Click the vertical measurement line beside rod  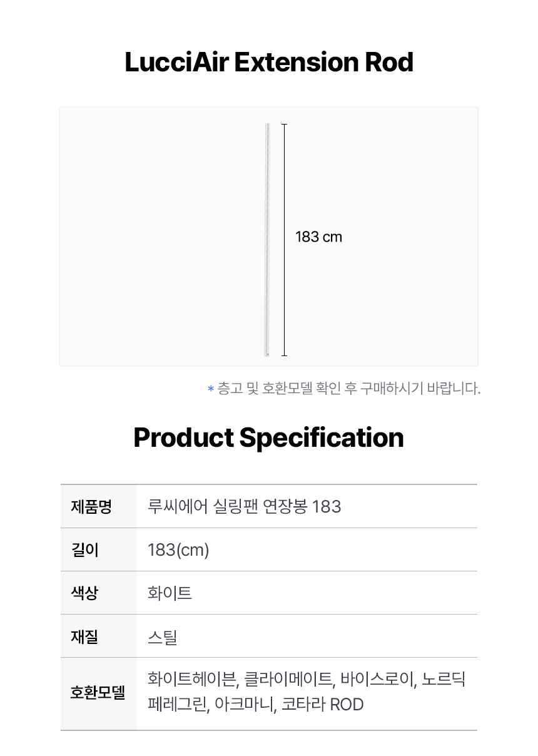click(284, 240)
